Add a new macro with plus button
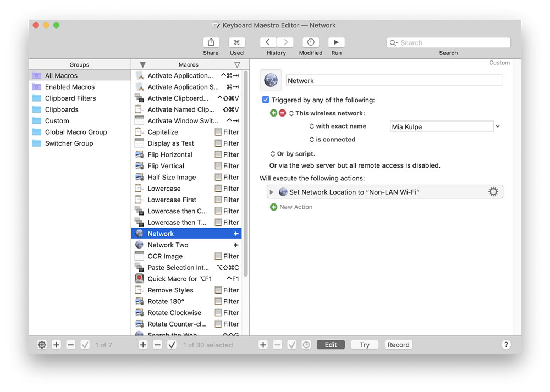550x392 pixels. click(143, 345)
